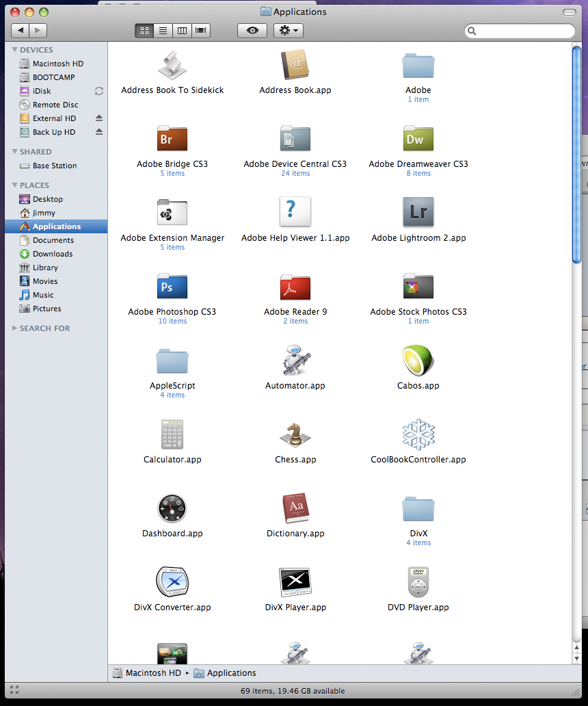Click in the search field

pos(520,31)
